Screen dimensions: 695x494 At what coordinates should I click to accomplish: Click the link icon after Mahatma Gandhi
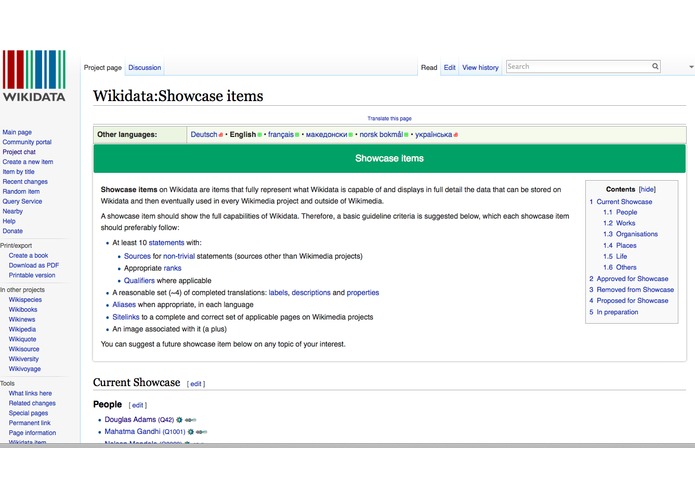click(201, 432)
